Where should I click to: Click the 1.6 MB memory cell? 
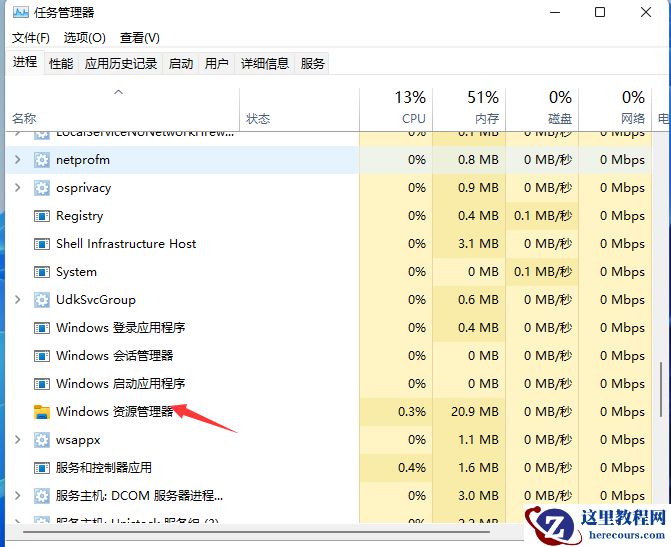click(x=469, y=468)
